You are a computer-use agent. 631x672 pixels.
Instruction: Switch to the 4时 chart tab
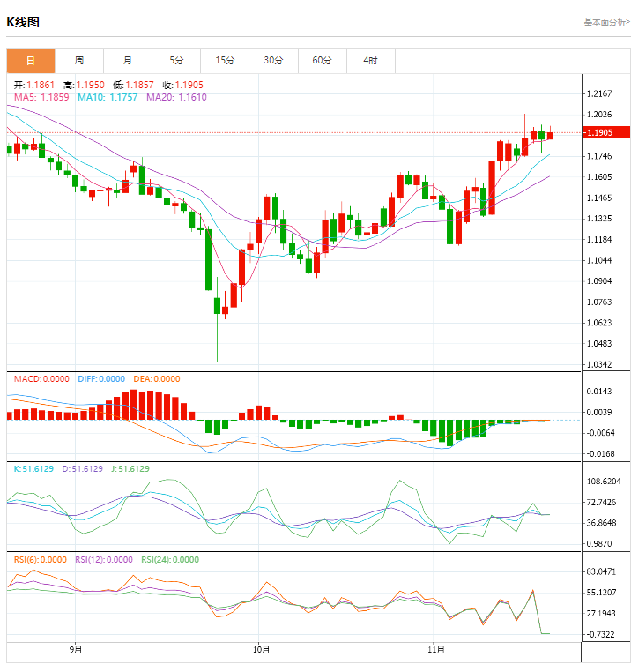370,61
